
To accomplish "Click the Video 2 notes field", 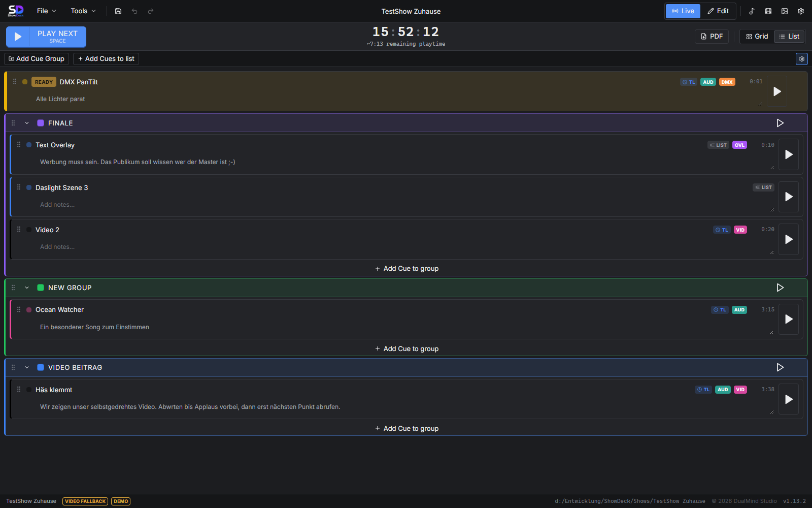I will coord(406,247).
